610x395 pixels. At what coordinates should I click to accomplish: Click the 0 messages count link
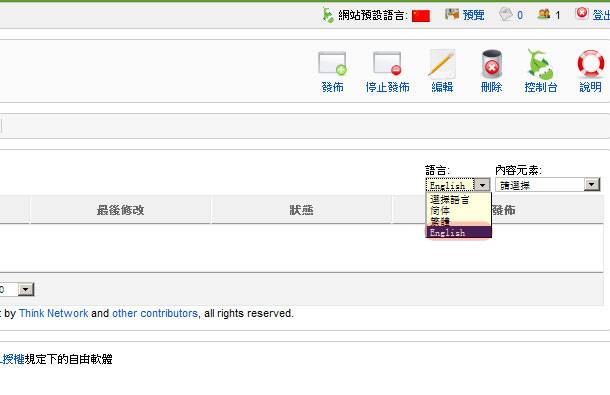click(520, 16)
